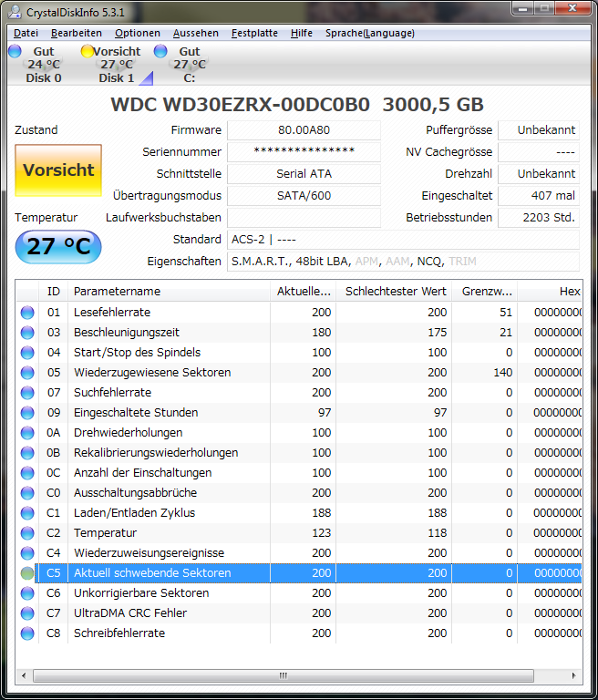Viewport: 598px width, 700px height.
Task: Open the Bearbeiten menu
Action: pos(77,33)
